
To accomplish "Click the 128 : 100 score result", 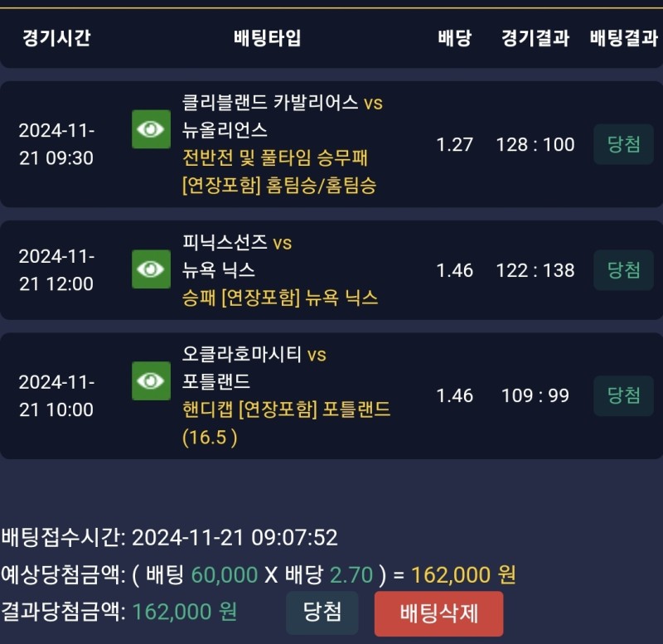I will [535, 144].
